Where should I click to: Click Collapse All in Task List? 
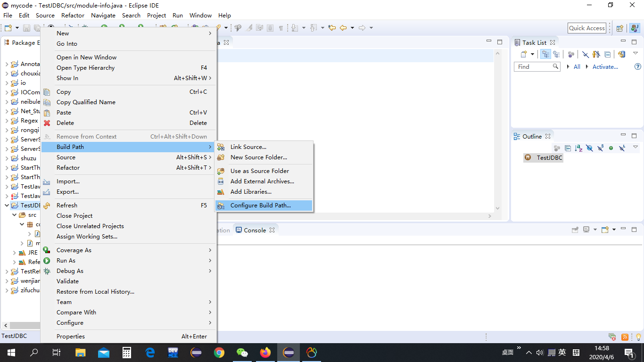point(607,54)
